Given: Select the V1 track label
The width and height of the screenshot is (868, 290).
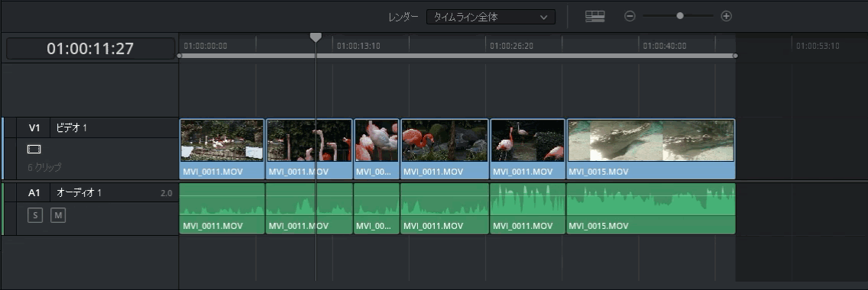Looking at the screenshot, I should 34,127.
